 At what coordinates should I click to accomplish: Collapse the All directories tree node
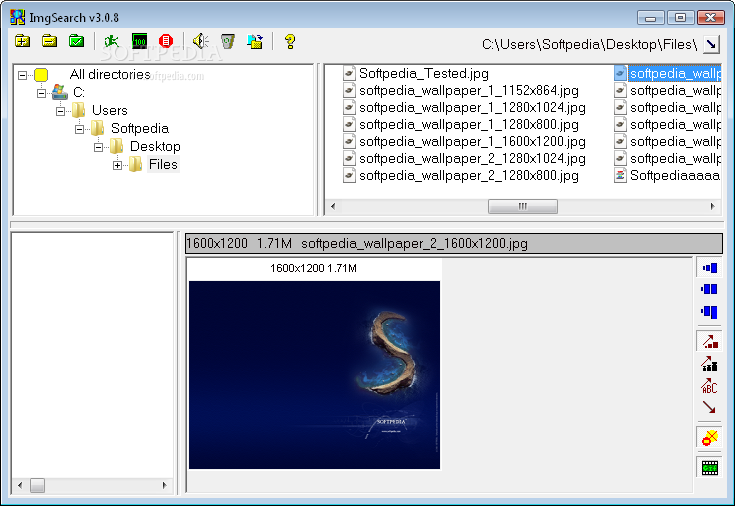[22, 75]
